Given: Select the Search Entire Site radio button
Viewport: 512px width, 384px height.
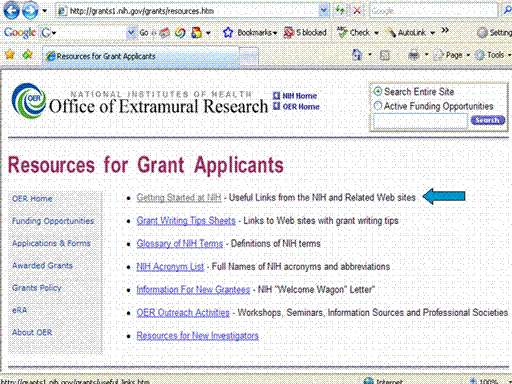Looking at the screenshot, I should (378, 91).
